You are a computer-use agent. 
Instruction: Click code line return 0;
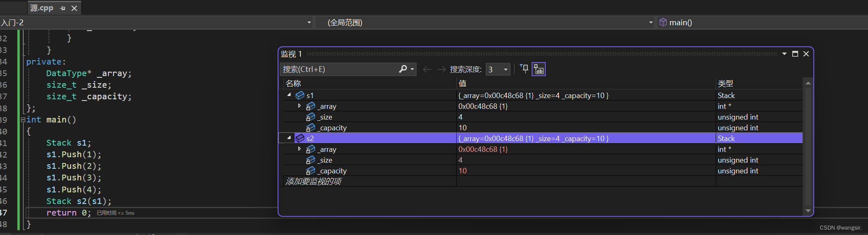68,213
